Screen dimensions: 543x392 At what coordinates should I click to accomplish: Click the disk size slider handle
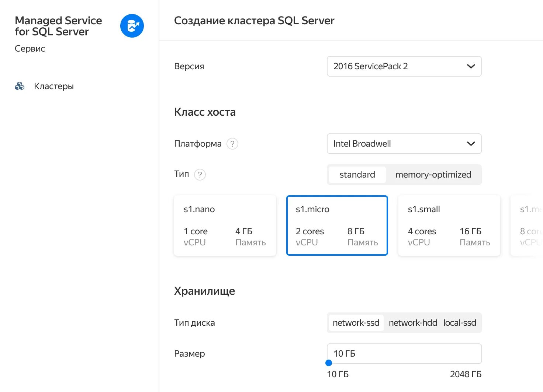click(329, 363)
